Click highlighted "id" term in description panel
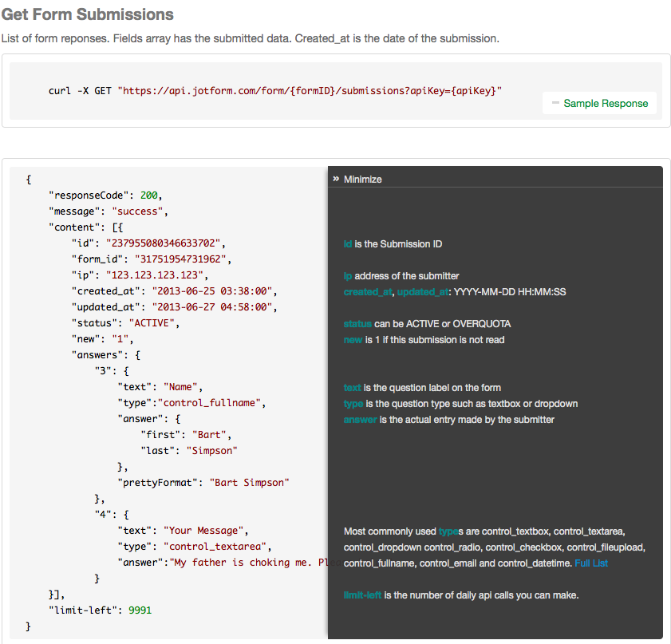This screenshot has height=644, width=671. tap(348, 244)
